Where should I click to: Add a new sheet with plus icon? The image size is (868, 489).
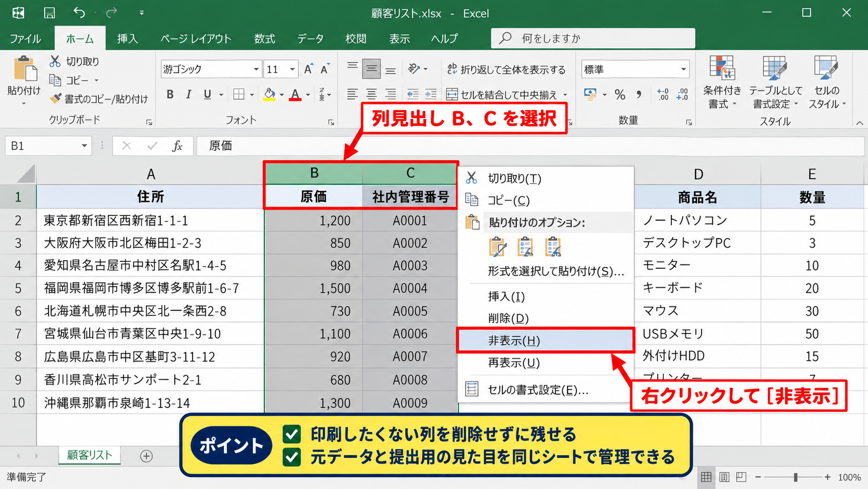146,456
